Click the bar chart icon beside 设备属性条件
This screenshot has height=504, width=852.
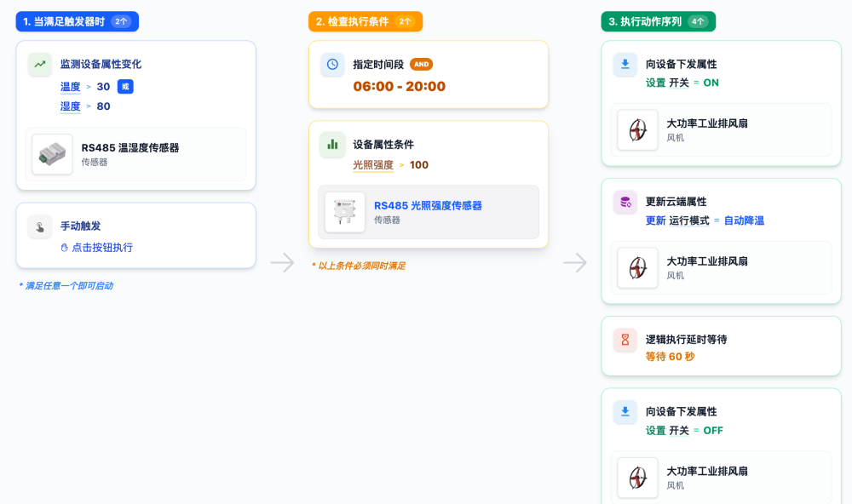pos(332,145)
